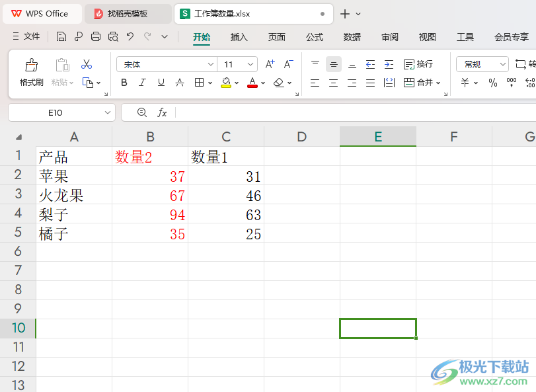Switch to the 数据 tab
Viewport: 536px width, 392px height.
(352, 37)
